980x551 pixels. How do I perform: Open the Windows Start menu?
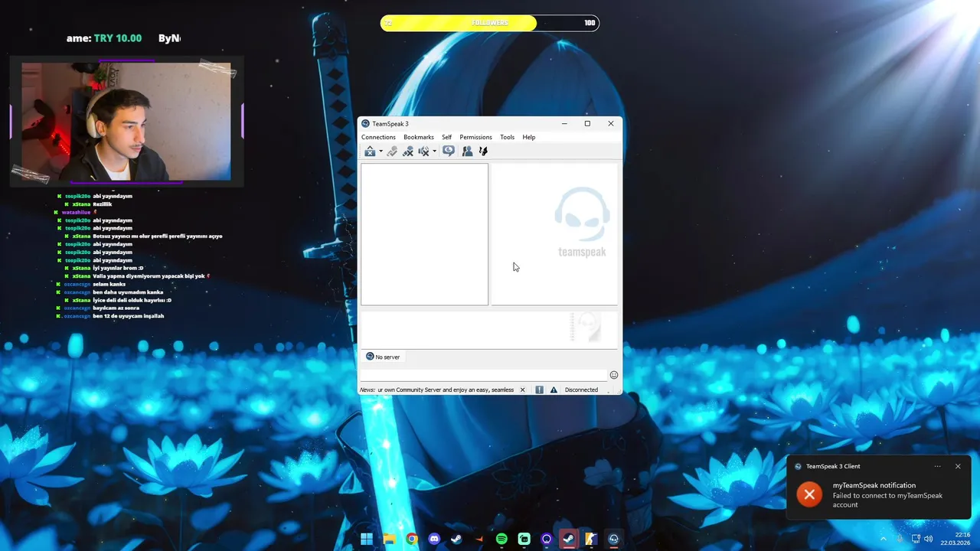point(367,539)
